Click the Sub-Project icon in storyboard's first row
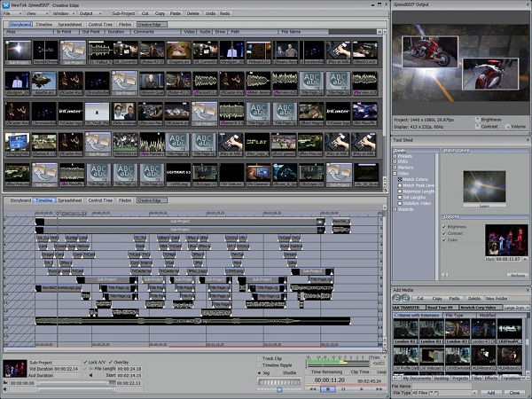The image size is (532, 399). 73,51
